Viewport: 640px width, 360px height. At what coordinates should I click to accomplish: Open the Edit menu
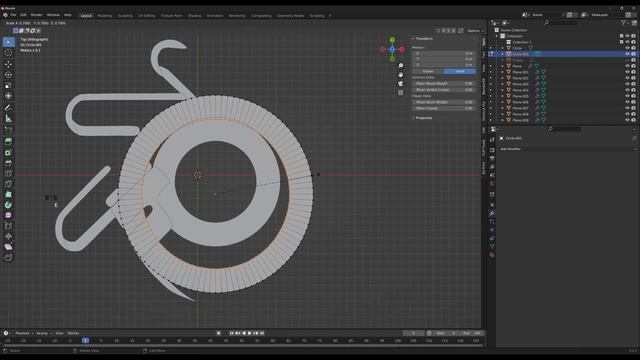[23, 15]
